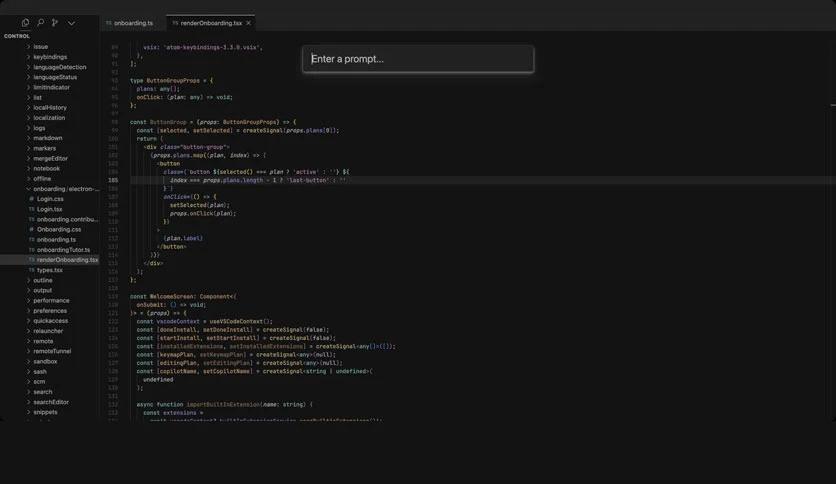Expand the offline folder
836x484 pixels.
pos(42,179)
